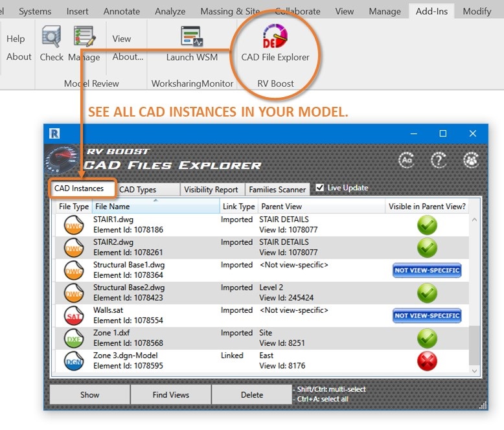Open the Annotate ribbon tab
Viewport: 504px width, 430px height.
point(122,11)
